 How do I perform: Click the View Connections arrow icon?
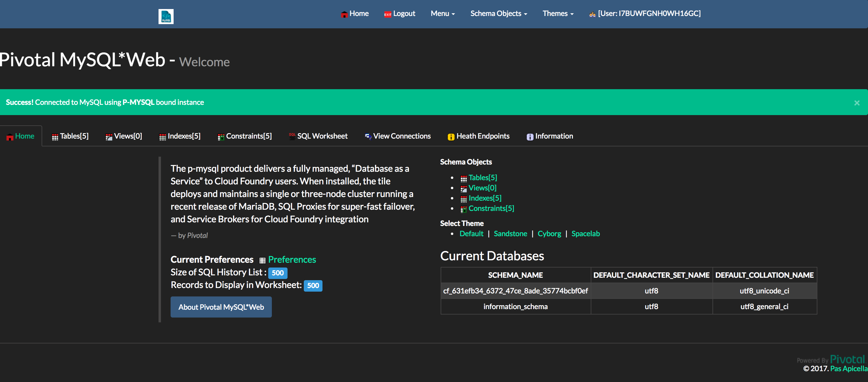pos(368,136)
